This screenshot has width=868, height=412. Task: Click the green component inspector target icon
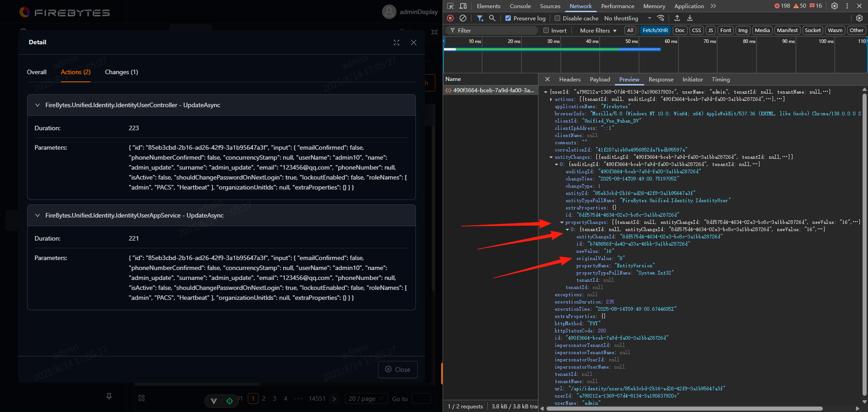point(230,401)
